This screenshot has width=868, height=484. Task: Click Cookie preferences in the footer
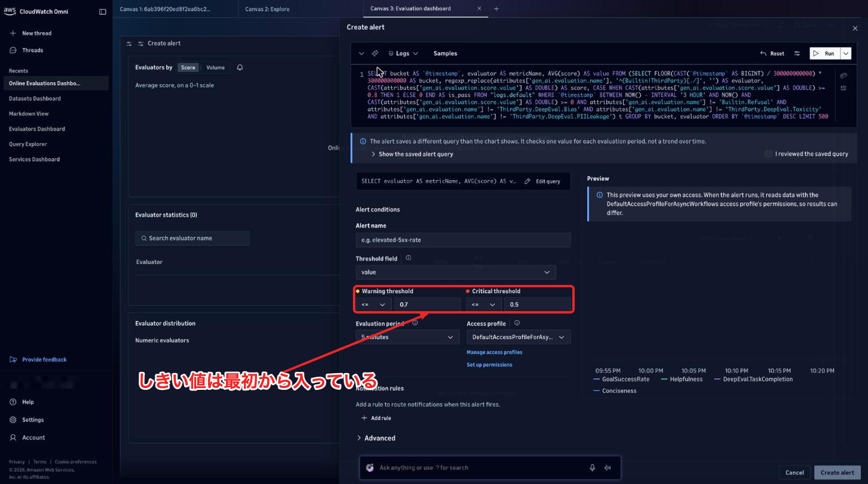76,462
